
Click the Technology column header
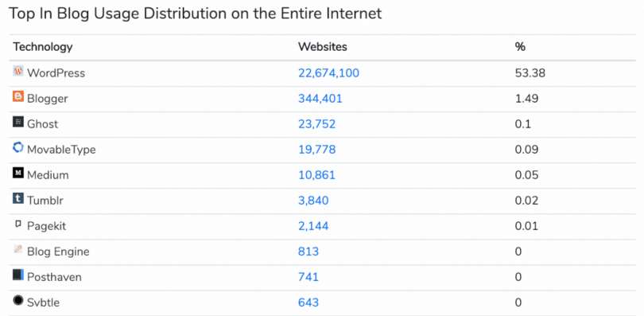point(43,47)
